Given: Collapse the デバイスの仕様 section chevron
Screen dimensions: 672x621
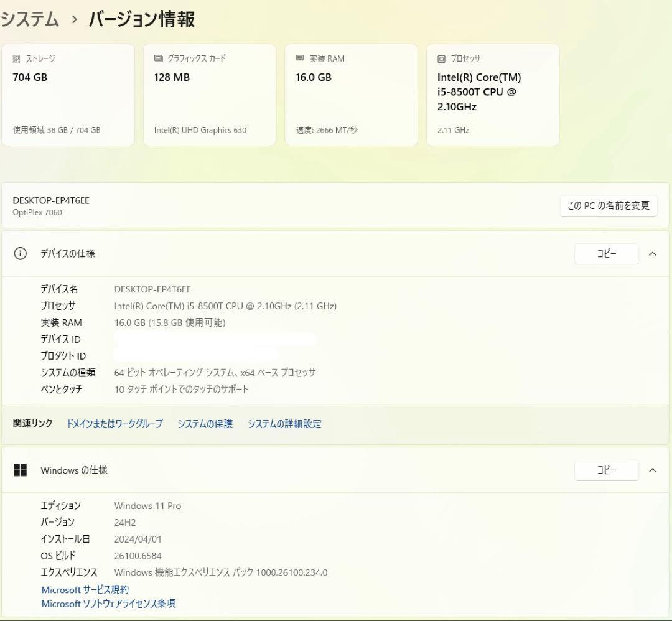Looking at the screenshot, I should 653,253.
